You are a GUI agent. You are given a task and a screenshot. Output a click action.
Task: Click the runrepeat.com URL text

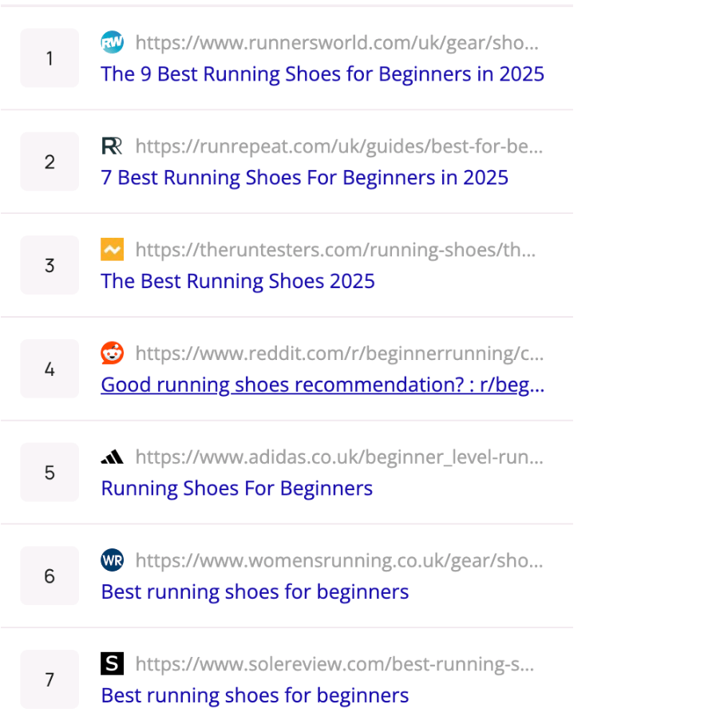coord(339,146)
